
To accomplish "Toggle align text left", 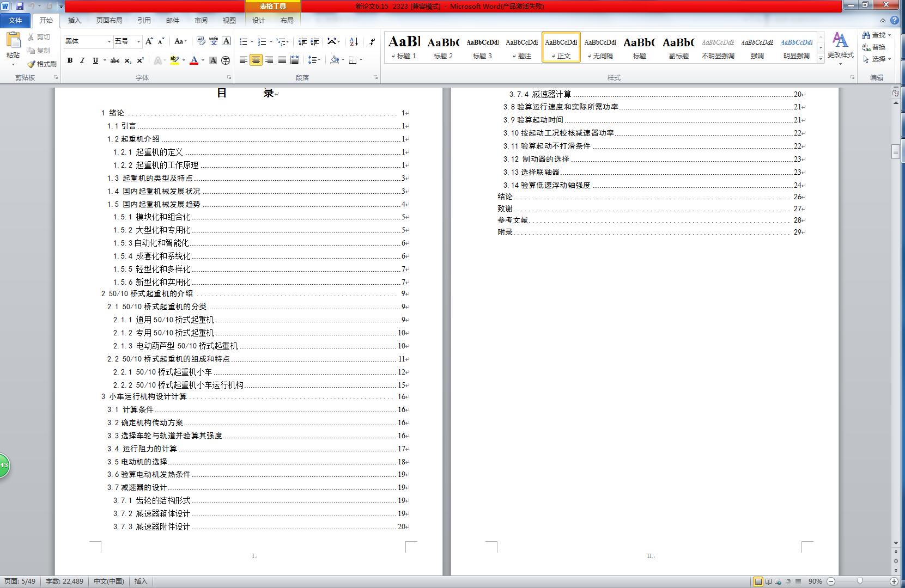I will pyautogui.click(x=243, y=60).
